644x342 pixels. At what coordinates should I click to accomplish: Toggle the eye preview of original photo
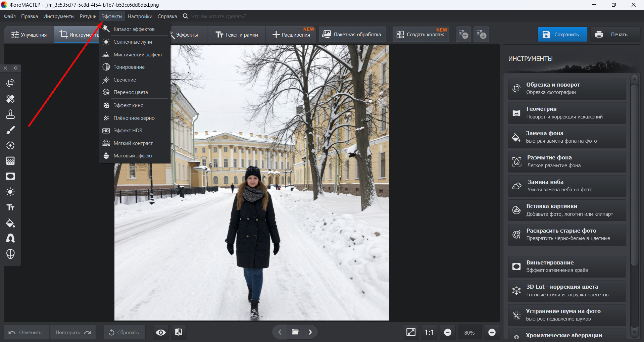161,332
